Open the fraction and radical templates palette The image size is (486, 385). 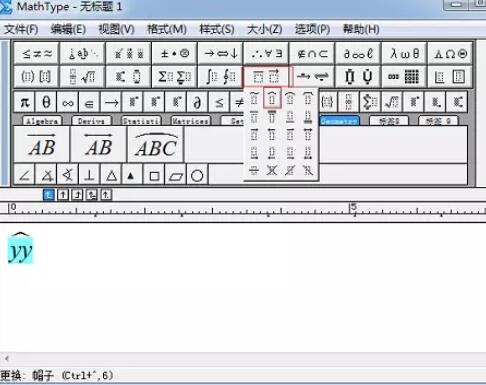click(83, 77)
